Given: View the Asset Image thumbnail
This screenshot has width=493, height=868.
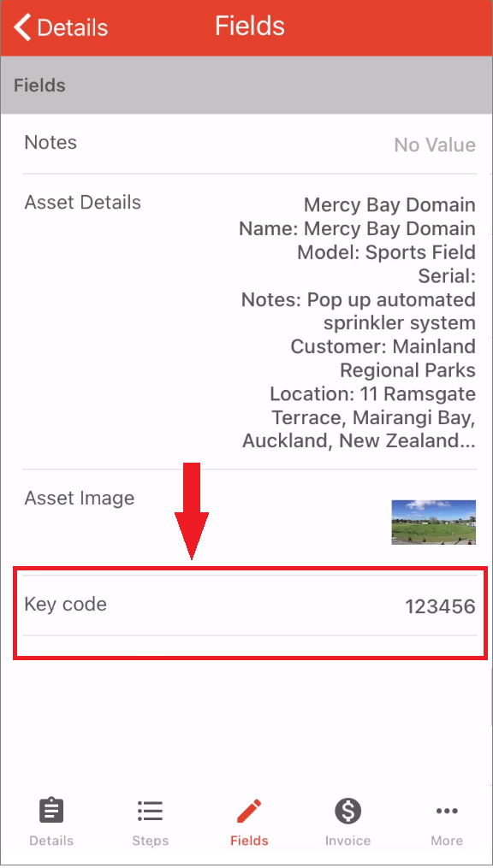Looking at the screenshot, I should pyautogui.click(x=433, y=522).
